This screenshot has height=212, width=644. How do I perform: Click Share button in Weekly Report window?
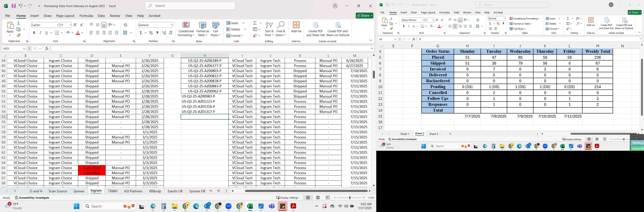coord(635,13)
